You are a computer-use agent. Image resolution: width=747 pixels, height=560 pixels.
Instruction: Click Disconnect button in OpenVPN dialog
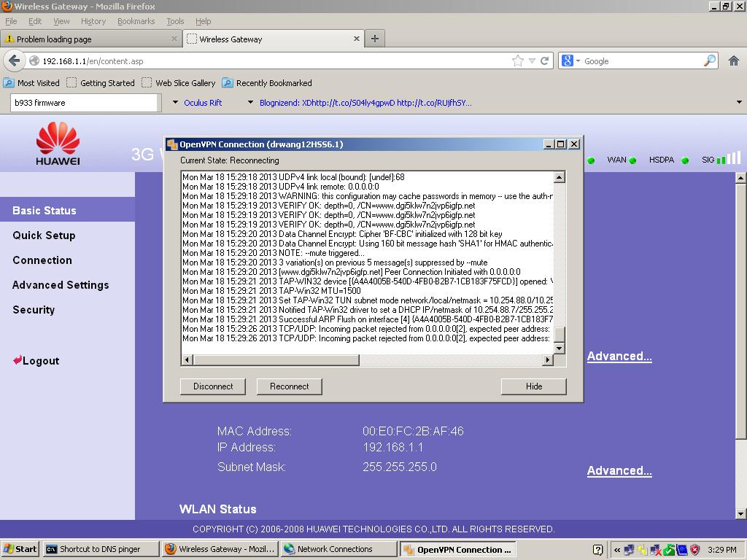click(x=213, y=386)
